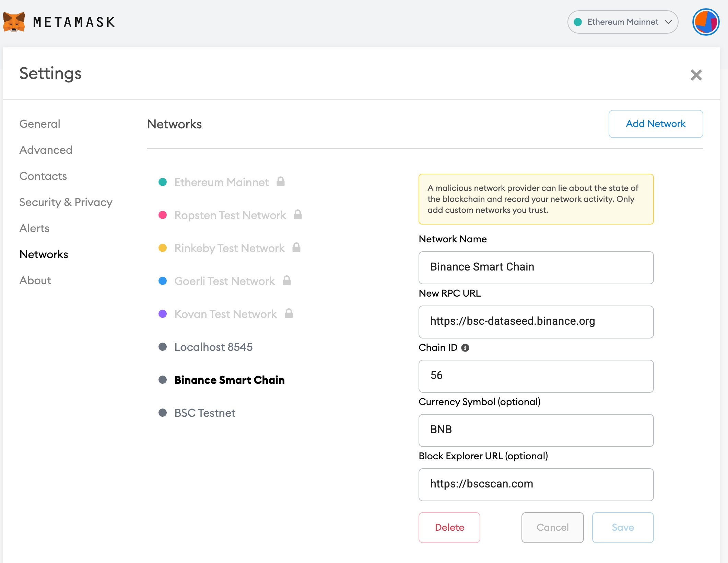Screen dimensions: 728x563
Task: Click the Block Explorer URL field
Action: 536,484
